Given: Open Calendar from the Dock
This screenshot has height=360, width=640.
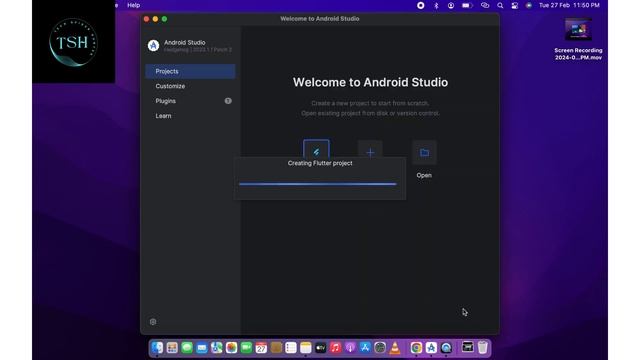Looking at the screenshot, I should point(261,348).
